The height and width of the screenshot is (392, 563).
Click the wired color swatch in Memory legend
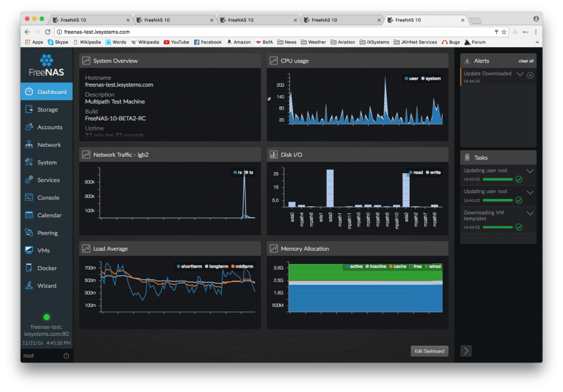[x=427, y=267]
